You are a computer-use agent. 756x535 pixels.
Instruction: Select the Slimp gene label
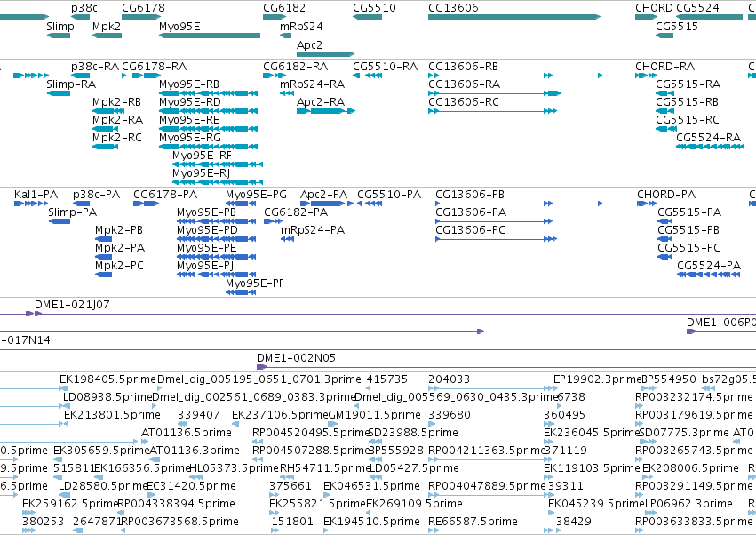pos(60,27)
